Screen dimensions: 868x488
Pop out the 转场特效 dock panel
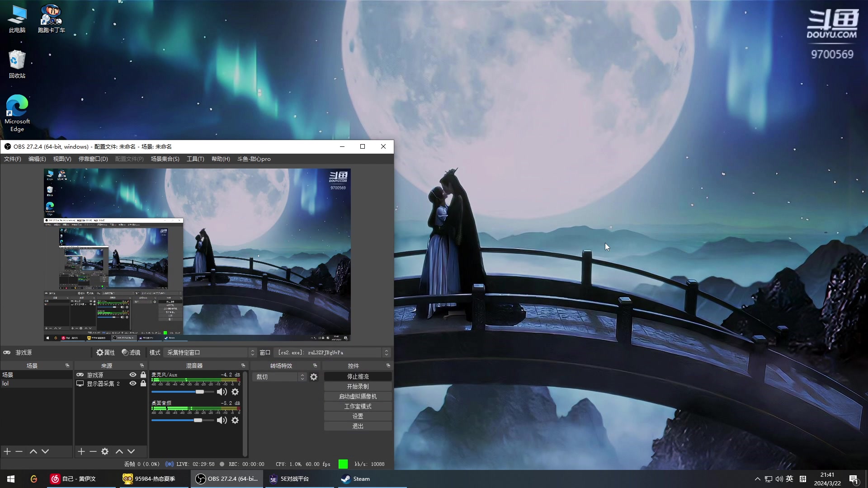pyautogui.click(x=315, y=366)
